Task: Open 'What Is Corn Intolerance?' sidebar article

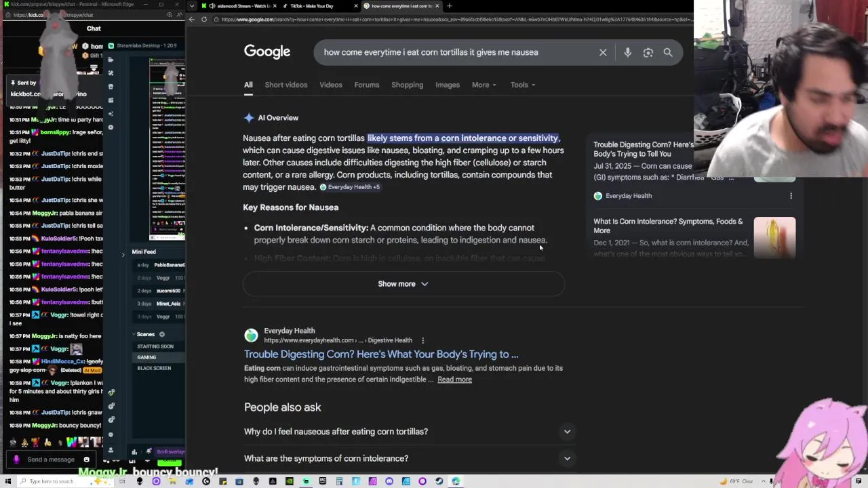Action: [668, 226]
